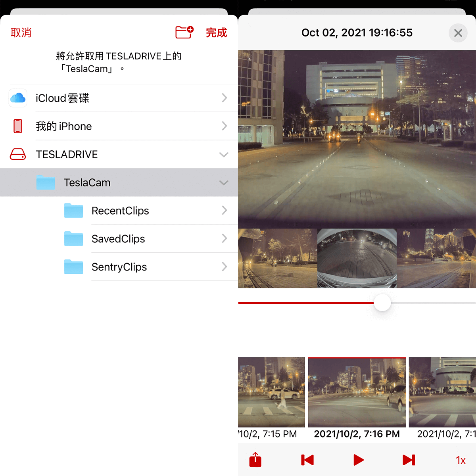Create a new folder with the folder-plus icon
476x476 pixels.
coord(184,32)
